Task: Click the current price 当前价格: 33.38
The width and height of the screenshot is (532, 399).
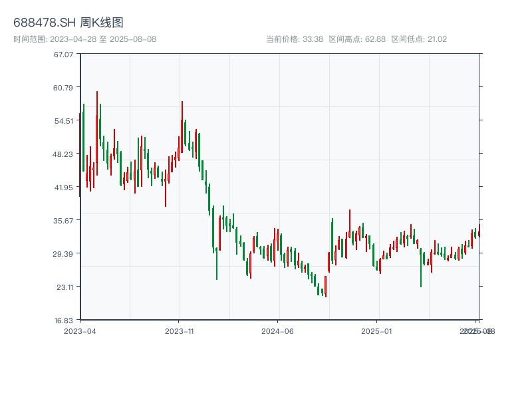Action: 295,39
